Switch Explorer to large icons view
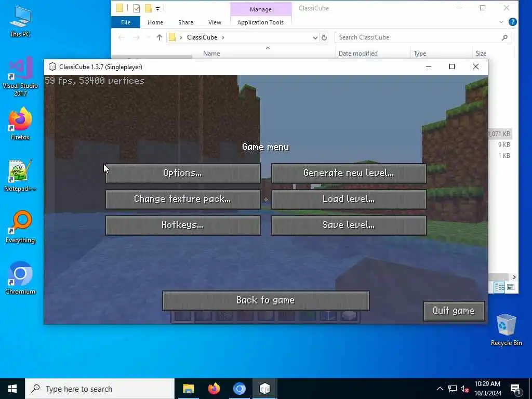 click(x=511, y=287)
